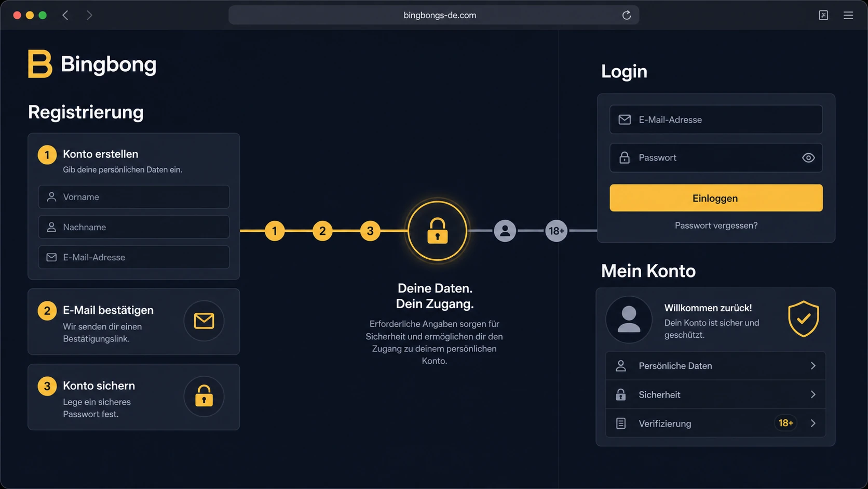The height and width of the screenshot is (489, 868).
Task: Expand Persönliche Daten with its chevron
Action: point(813,366)
